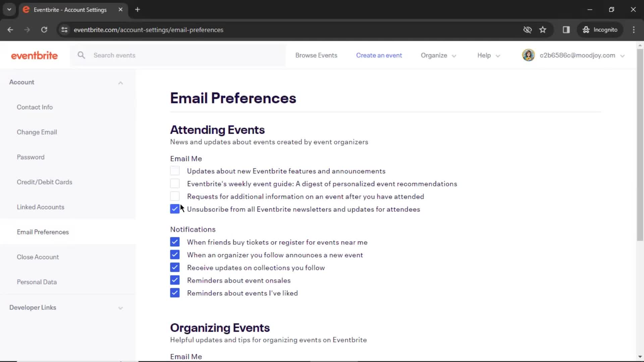
Task: Restore down the browser window
Action: 611,9
